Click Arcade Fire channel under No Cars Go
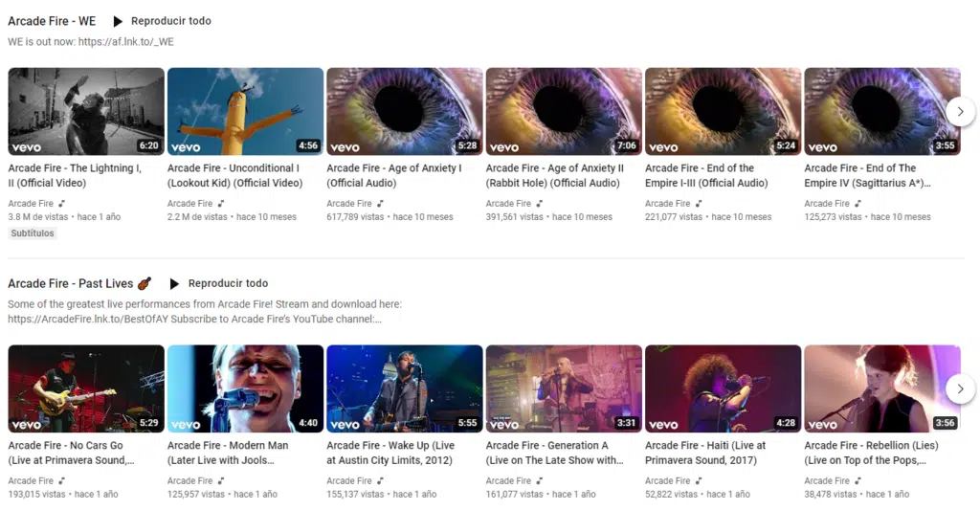 31,481
